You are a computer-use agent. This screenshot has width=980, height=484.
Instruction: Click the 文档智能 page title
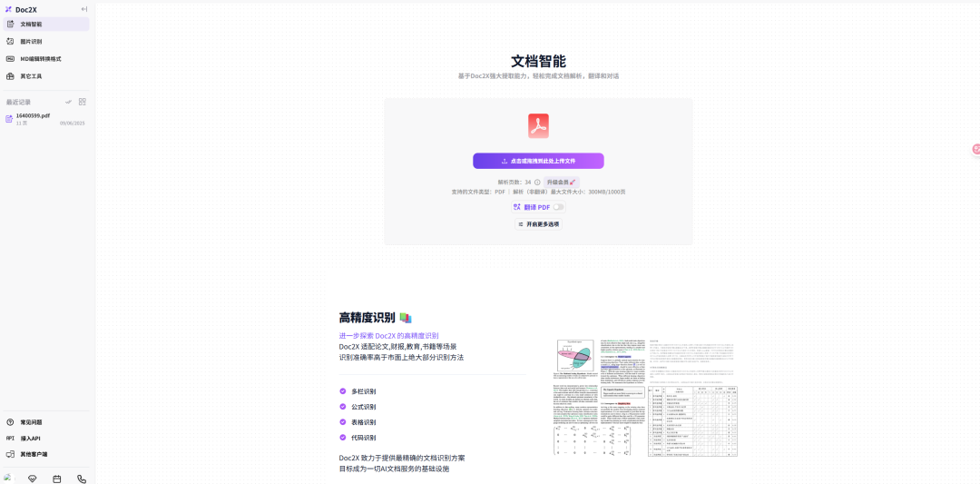(538, 61)
